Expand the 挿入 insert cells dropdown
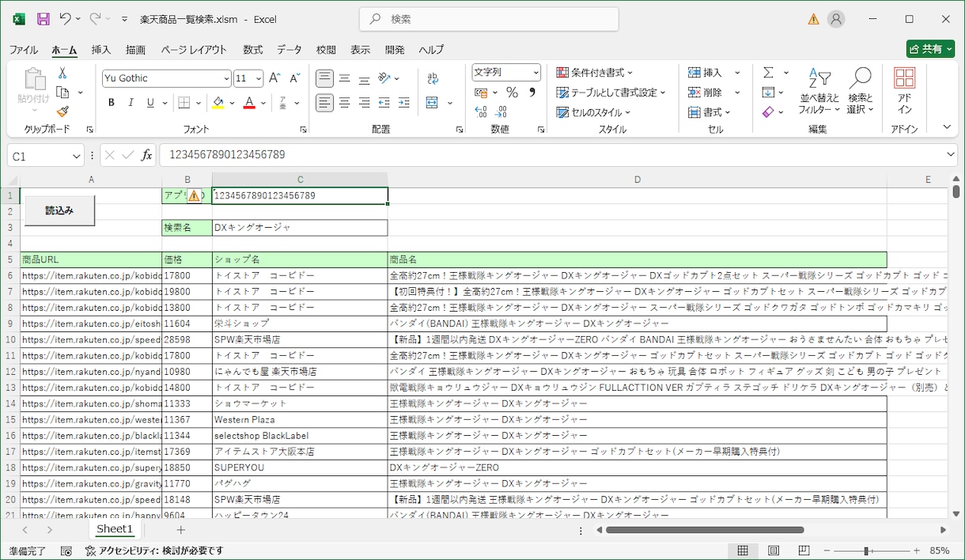The image size is (965, 560). 737,73
